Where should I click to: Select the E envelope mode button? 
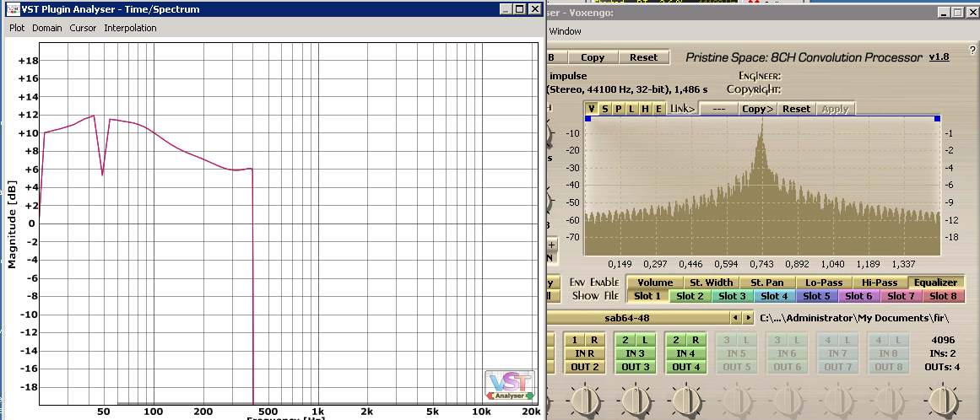658,109
